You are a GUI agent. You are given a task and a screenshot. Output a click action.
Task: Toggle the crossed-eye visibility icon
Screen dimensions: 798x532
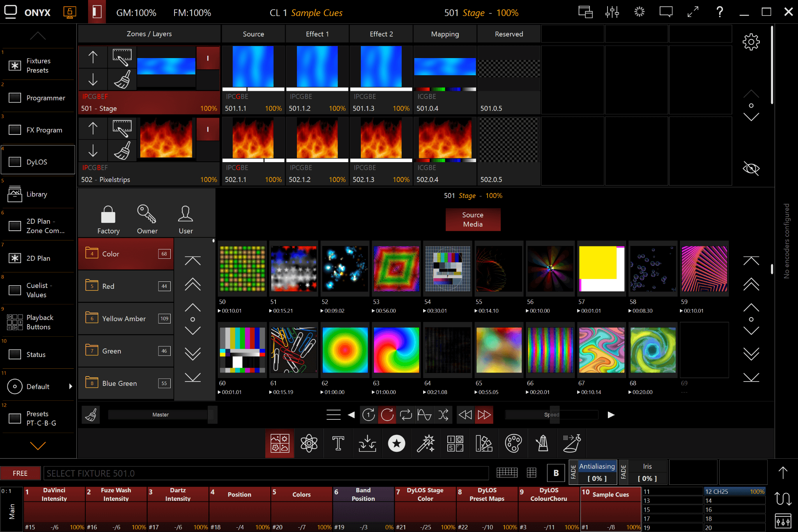pyautogui.click(x=751, y=169)
